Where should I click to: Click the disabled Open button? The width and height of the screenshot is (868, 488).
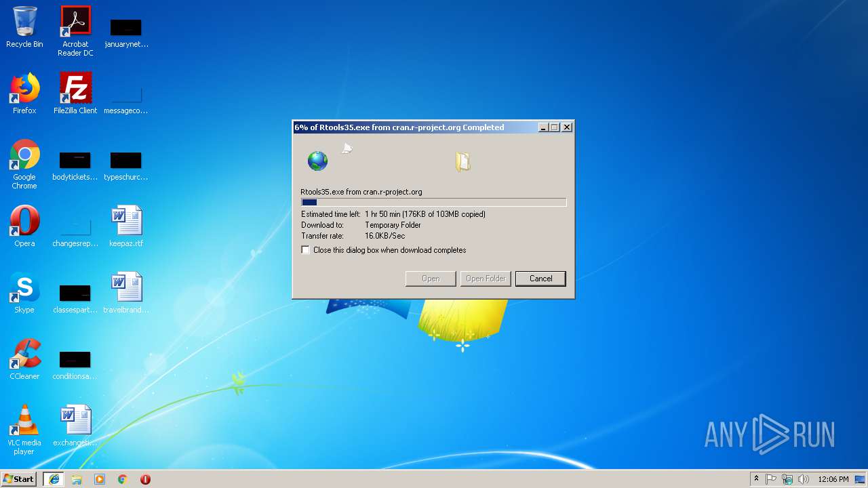pos(431,279)
